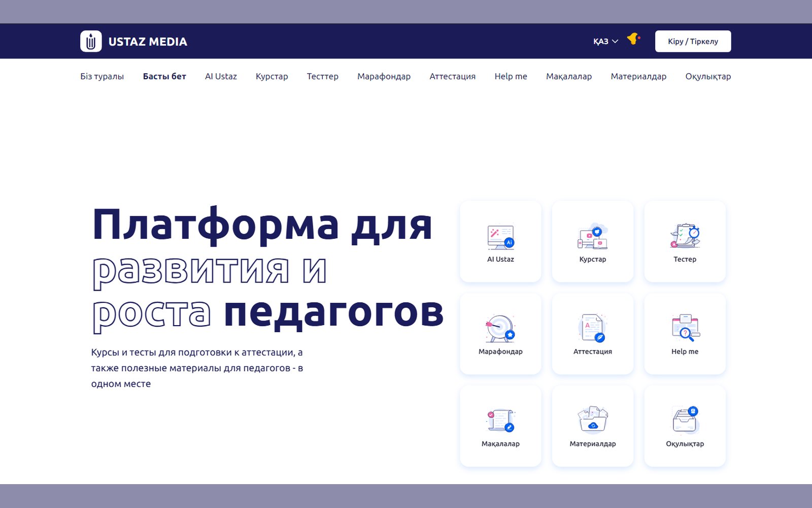This screenshot has width=812, height=508.
Task: Click the Ustaz Media logo icon
Action: click(91, 41)
